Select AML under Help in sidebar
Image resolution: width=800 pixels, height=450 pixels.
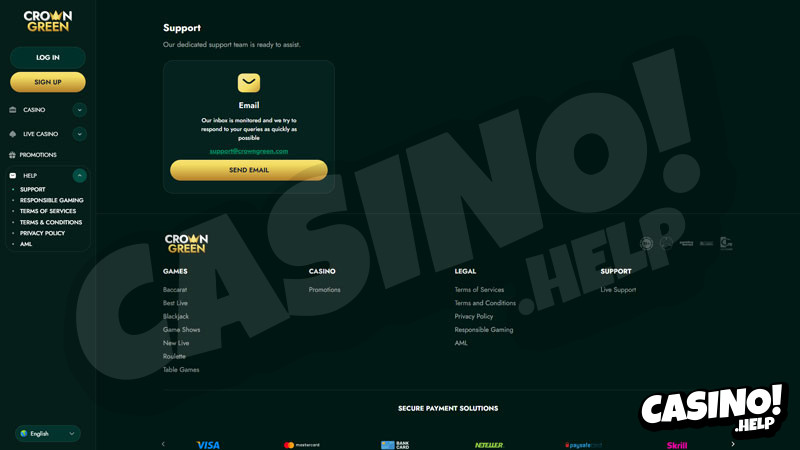(26, 244)
